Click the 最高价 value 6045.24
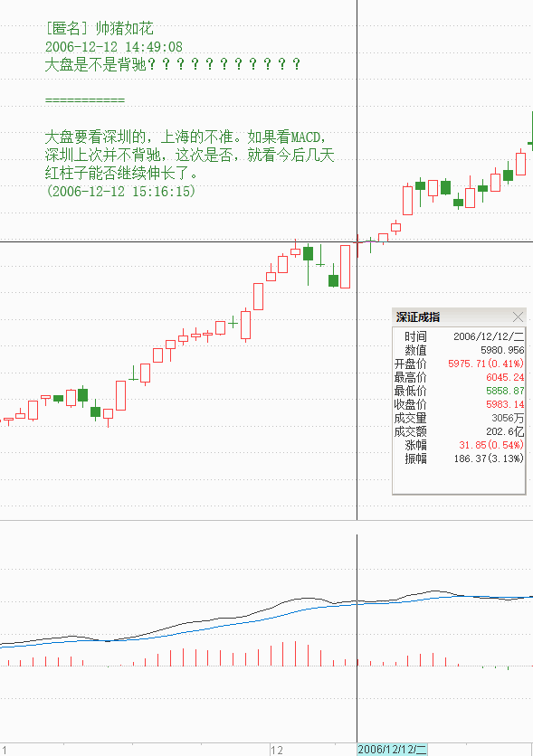The height and width of the screenshot is (756, 533). (505, 377)
